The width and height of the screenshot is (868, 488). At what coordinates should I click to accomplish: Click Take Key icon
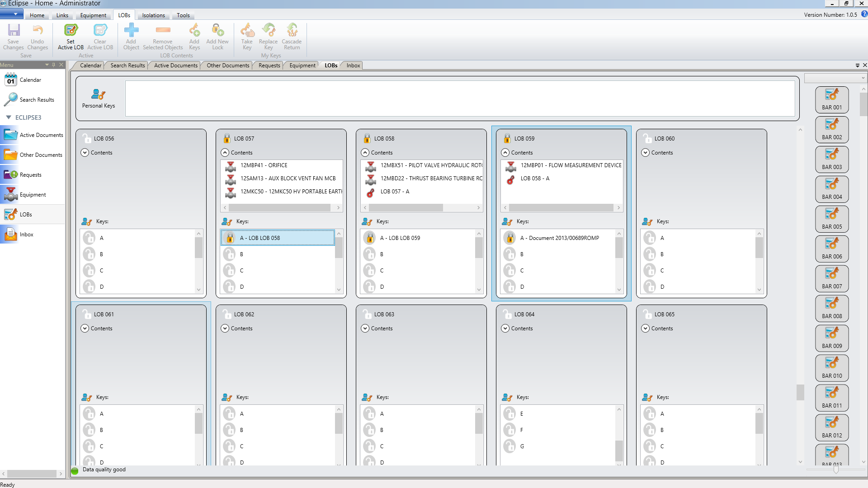click(x=247, y=30)
